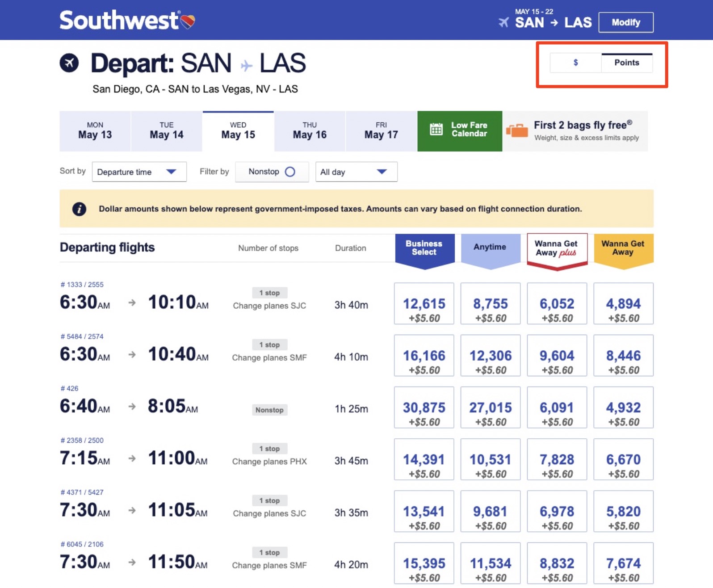Click the luggage icon near bags fly free
Screen dimensions: 713x588
517,130
